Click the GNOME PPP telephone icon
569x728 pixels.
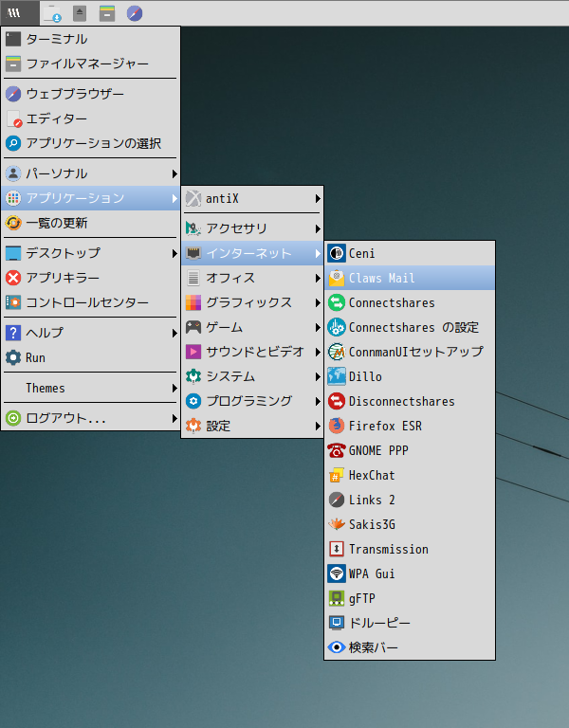[x=337, y=450]
